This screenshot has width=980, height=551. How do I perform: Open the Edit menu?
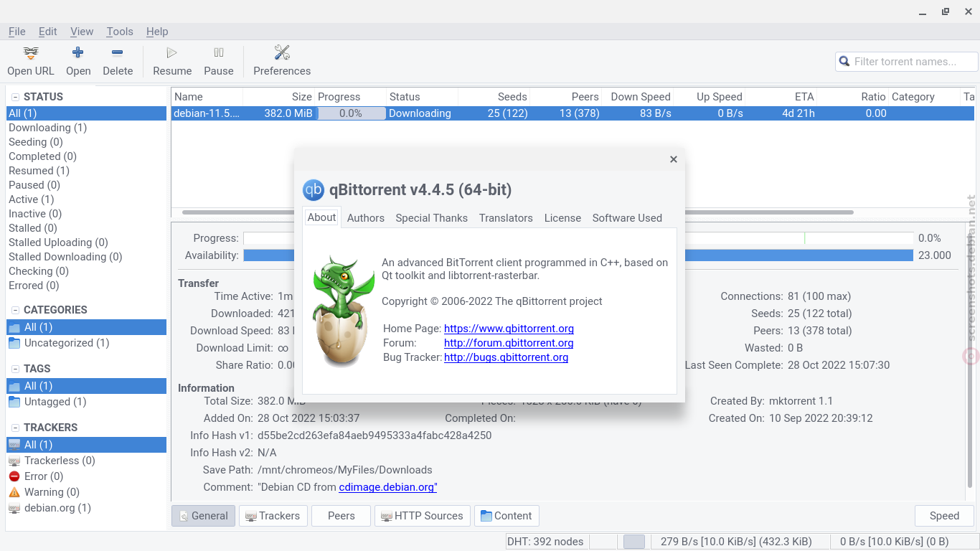[48, 32]
